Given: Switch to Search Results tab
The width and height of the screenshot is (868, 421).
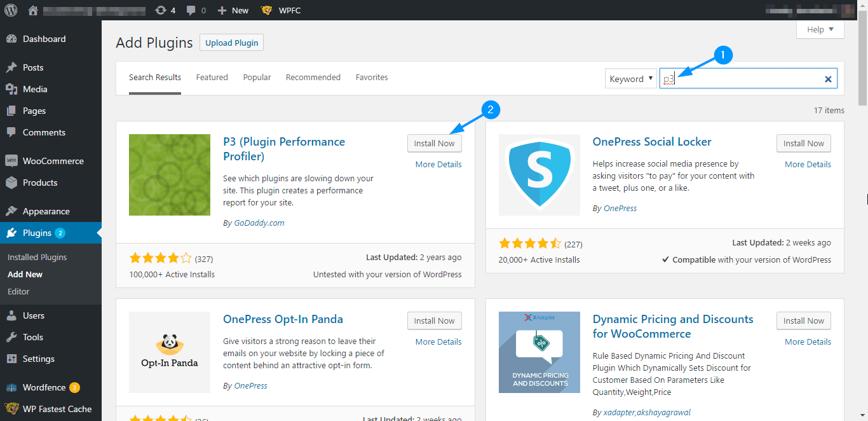Looking at the screenshot, I should click(155, 78).
